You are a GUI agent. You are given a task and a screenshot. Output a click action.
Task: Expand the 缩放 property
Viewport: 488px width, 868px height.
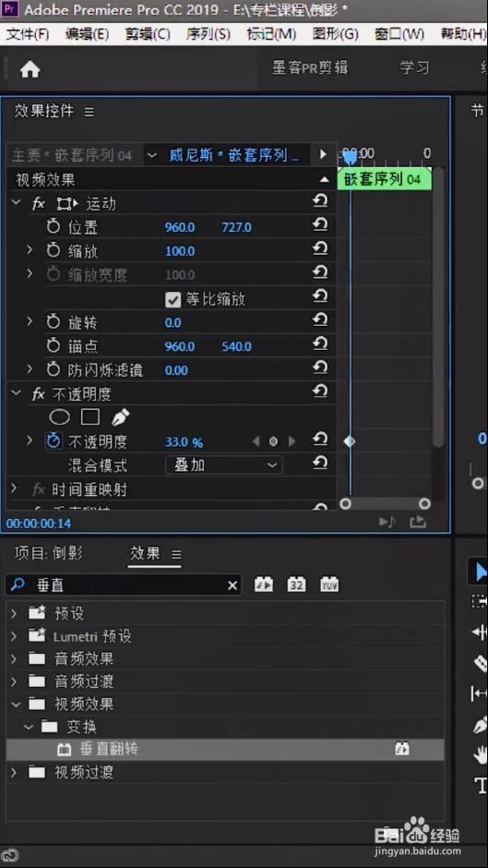tap(30, 250)
